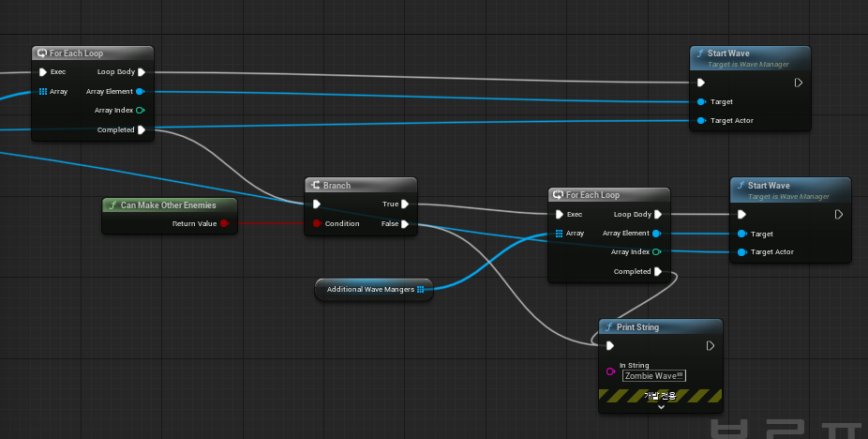Click Print String exec output pin
This screenshot has height=439, width=868.
[711, 346]
